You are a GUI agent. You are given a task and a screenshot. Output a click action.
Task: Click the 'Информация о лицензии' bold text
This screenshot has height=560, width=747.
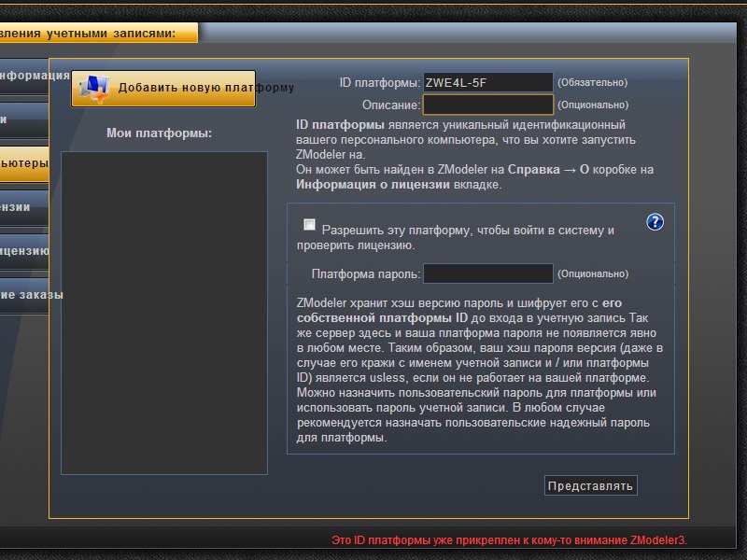[x=373, y=184]
